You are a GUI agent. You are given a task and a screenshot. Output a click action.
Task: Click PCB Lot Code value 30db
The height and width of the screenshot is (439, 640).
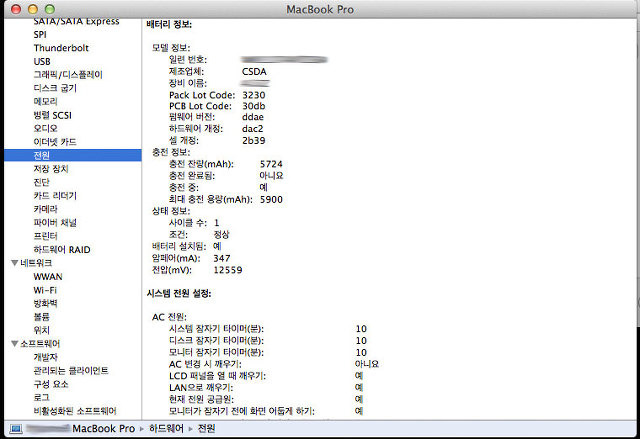click(x=253, y=106)
